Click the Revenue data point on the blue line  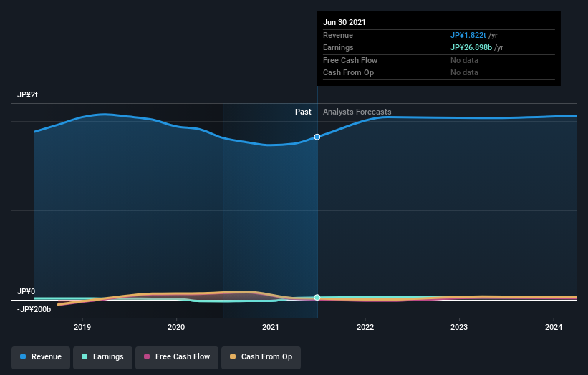(x=317, y=137)
